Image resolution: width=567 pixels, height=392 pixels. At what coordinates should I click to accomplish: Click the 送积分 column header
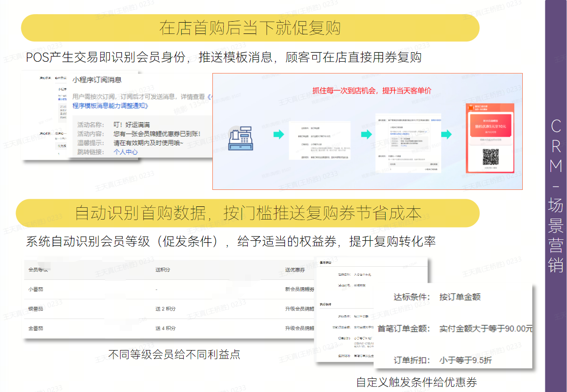pos(162,269)
